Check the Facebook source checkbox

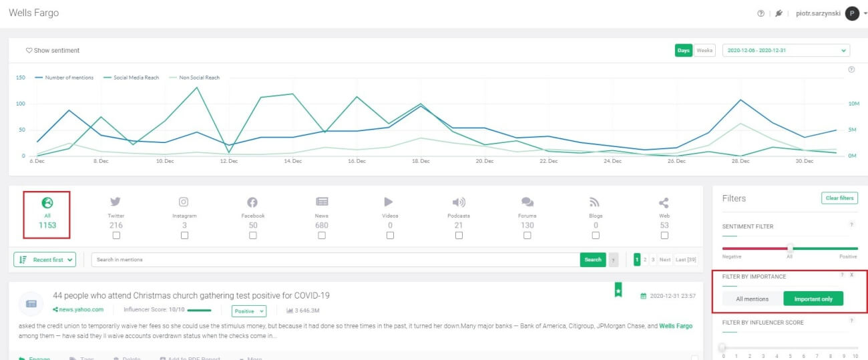(253, 235)
